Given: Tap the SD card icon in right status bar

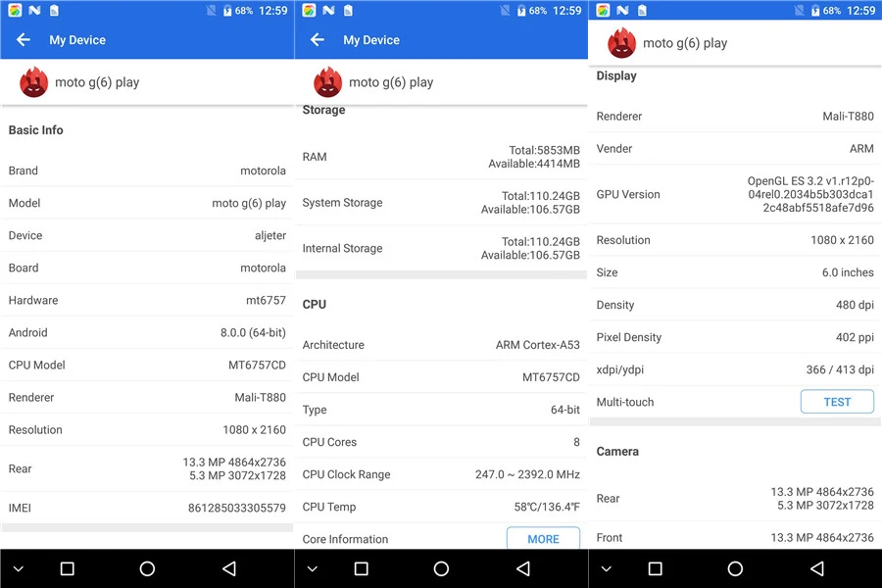Looking at the screenshot, I should point(642,10).
